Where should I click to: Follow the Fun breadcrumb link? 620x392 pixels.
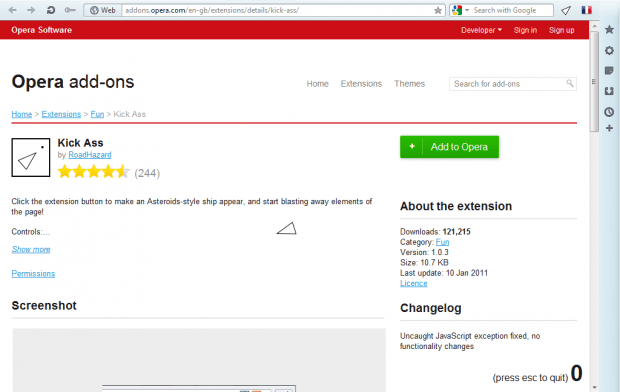[x=97, y=114]
